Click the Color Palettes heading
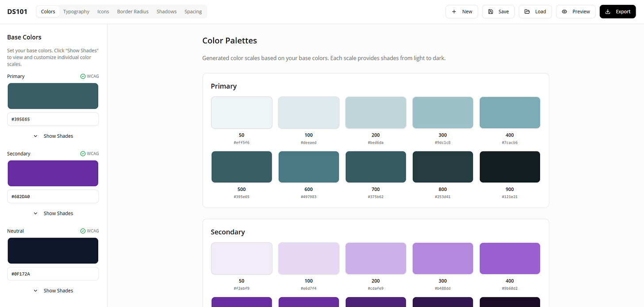 tap(230, 41)
